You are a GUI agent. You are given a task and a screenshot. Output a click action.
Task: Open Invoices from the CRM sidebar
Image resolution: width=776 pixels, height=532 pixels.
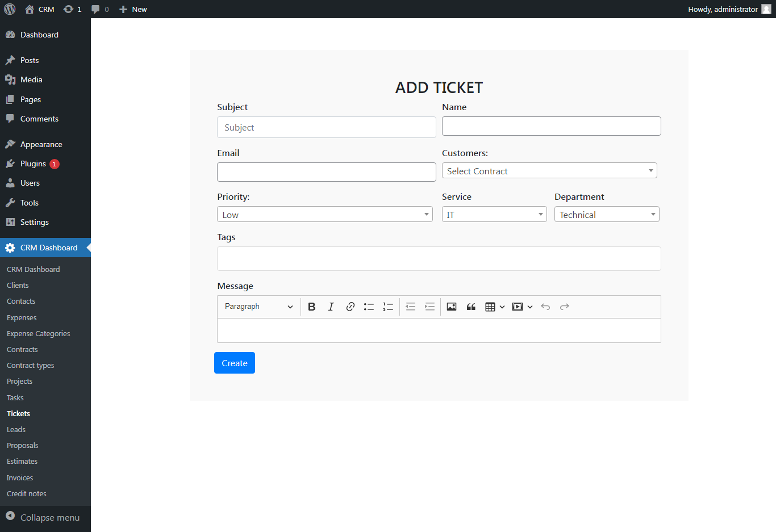(x=19, y=477)
